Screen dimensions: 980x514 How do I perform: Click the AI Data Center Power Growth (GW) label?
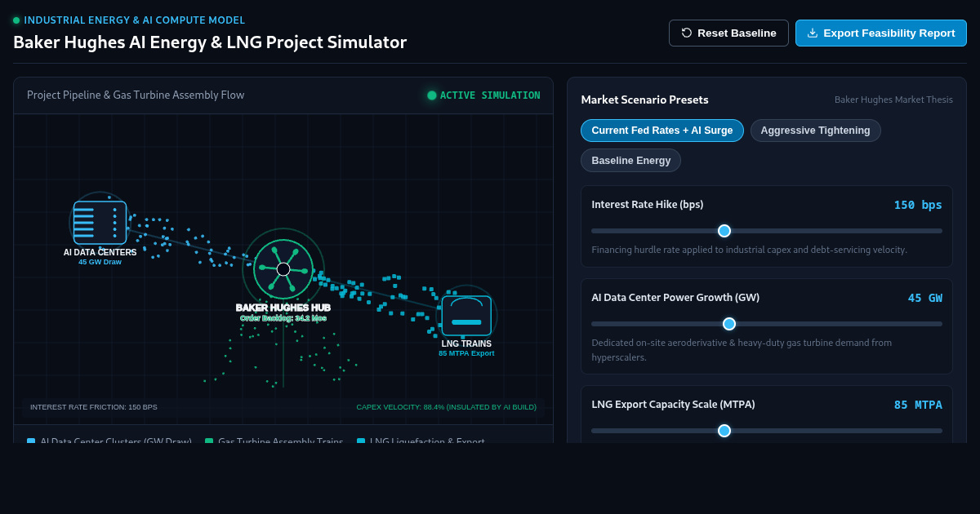pos(675,298)
